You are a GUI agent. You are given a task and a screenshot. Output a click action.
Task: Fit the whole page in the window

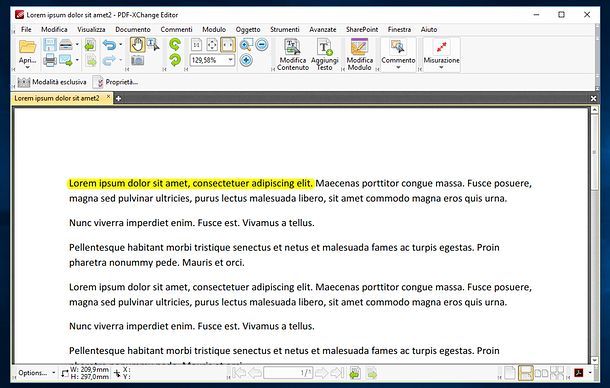(212, 45)
